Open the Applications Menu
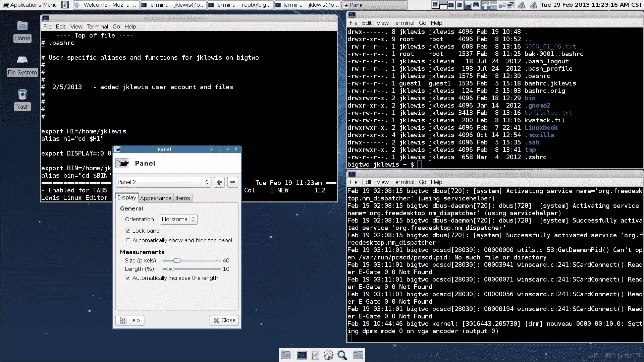Screen dimensions: 644x362 [x=30, y=5]
